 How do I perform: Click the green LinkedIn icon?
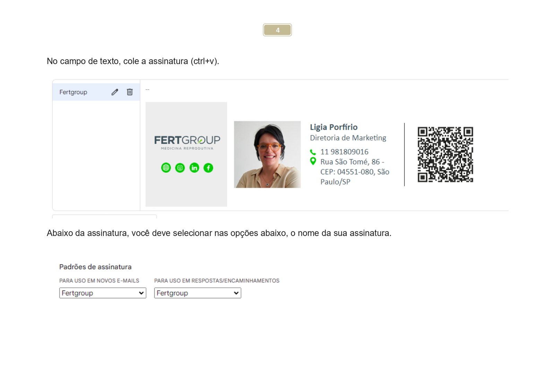(x=194, y=168)
